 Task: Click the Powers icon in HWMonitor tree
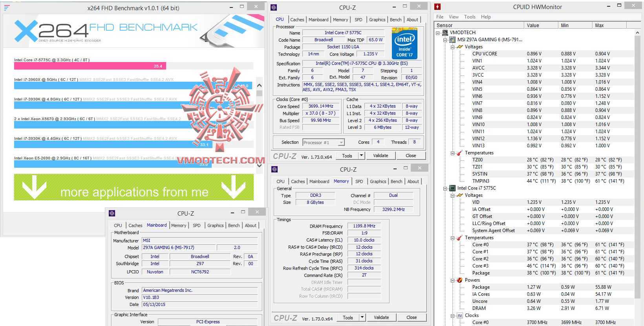(460, 280)
